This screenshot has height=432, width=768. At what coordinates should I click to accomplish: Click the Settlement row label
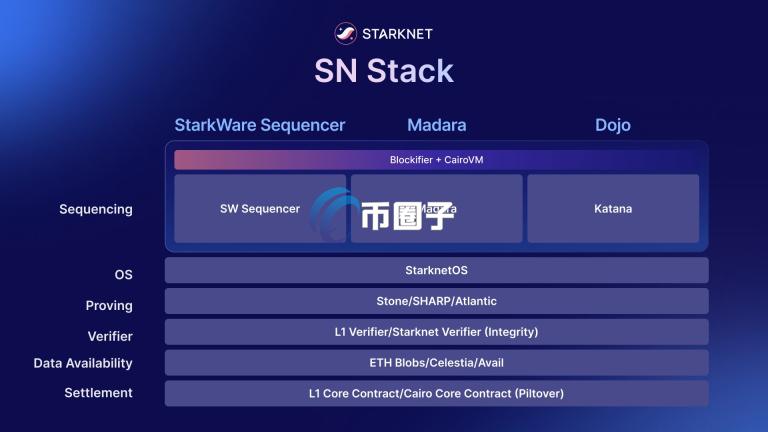pyautogui.click(x=98, y=393)
